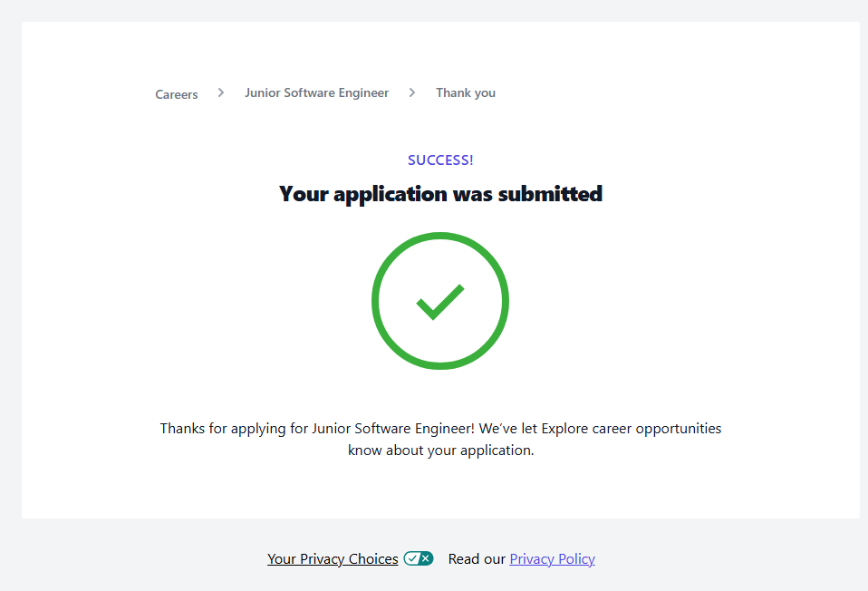Image resolution: width=868 pixels, height=591 pixels.
Task: Click the checkmark half of privacy icon
Action: (411, 558)
